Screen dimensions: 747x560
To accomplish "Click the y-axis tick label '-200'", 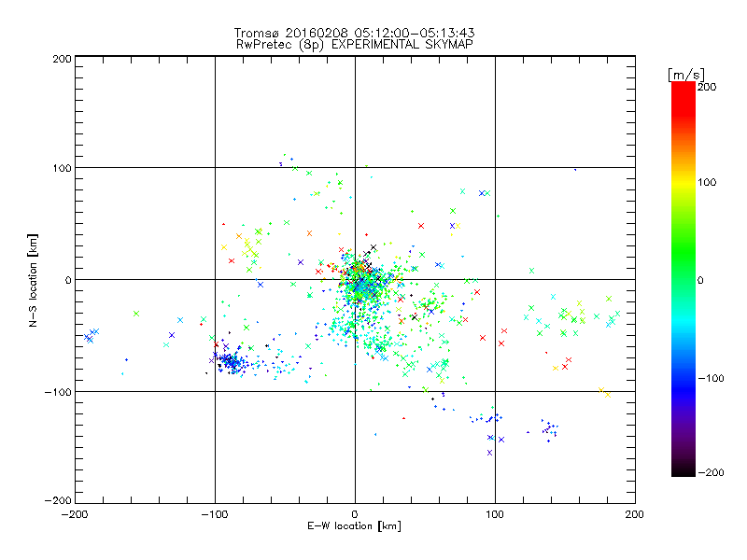I will pyautogui.click(x=58, y=500).
